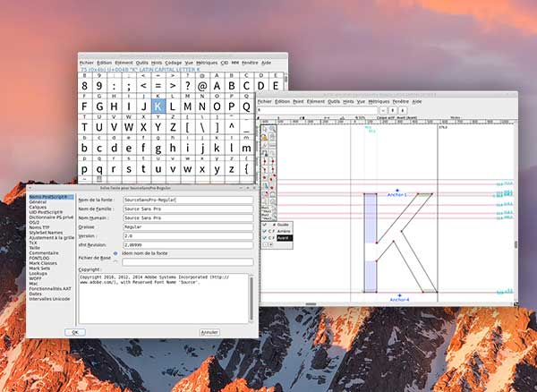The height and width of the screenshot is (392, 537).
Task: Choose the 'idem nom de la fonte' radio option
Action: [x=115, y=253]
